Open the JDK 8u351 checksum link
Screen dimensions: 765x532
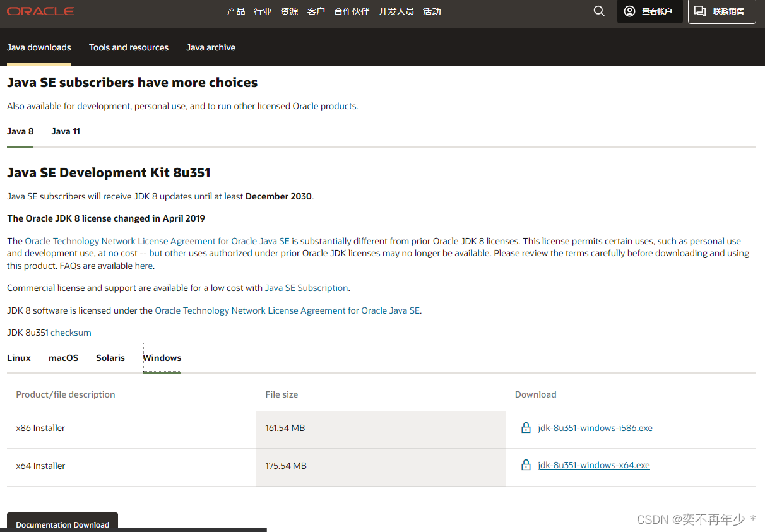point(71,333)
